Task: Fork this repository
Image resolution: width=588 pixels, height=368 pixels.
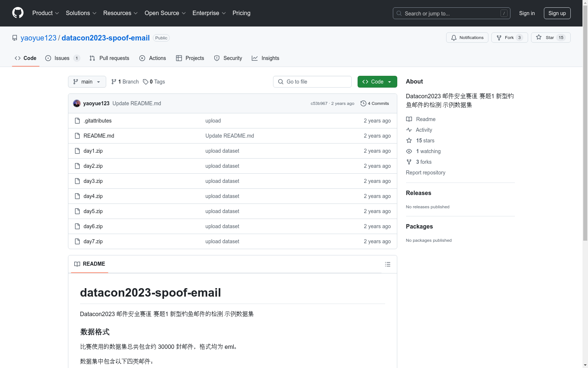Action: point(509,38)
